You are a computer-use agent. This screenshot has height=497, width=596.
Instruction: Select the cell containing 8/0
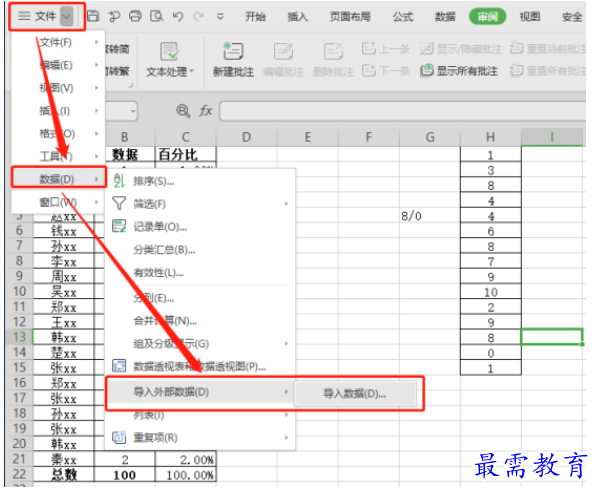430,216
